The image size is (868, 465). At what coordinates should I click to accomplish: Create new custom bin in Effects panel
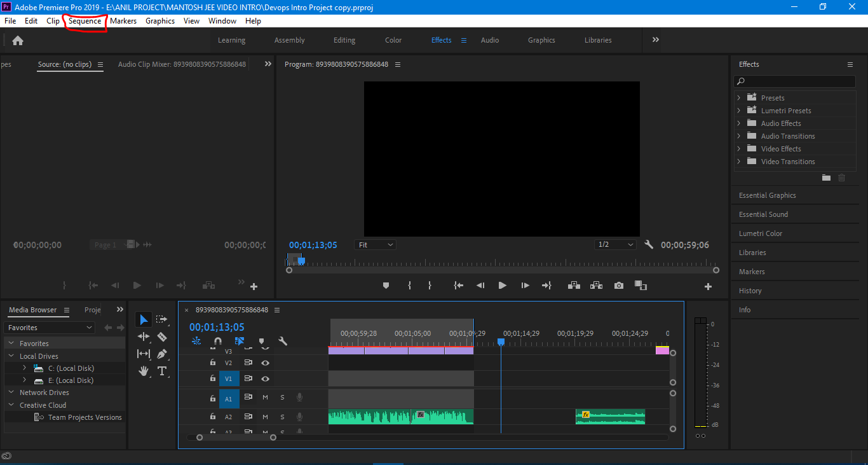click(x=826, y=178)
